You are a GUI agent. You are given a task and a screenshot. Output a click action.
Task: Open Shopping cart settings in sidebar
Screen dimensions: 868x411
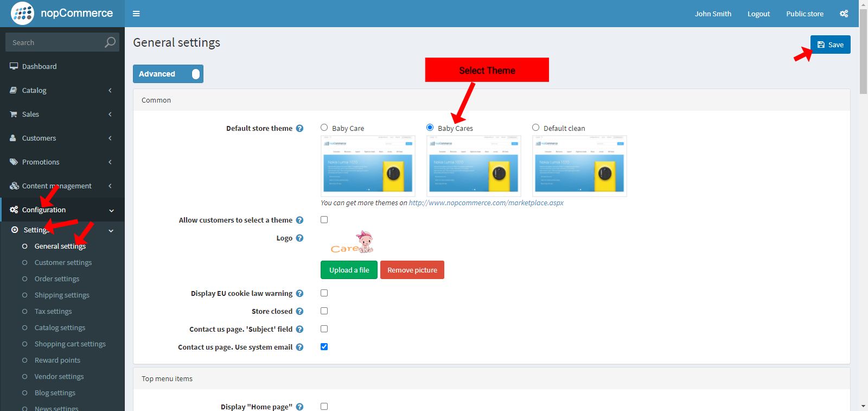(70, 344)
